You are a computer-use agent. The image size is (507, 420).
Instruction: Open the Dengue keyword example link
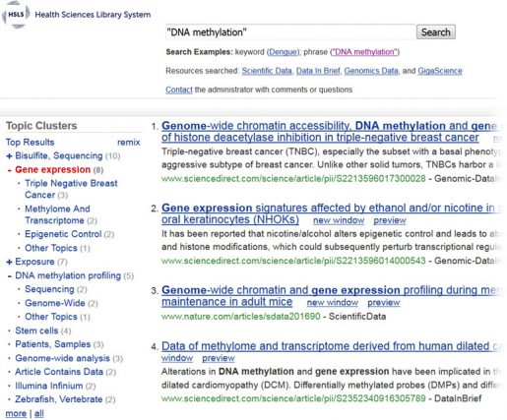[283, 52]
